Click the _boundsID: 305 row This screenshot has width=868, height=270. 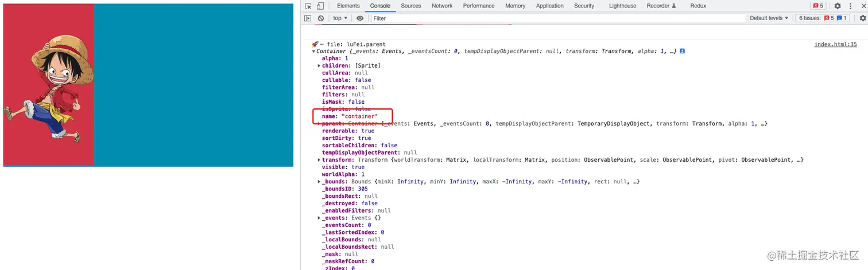[345, 189]
